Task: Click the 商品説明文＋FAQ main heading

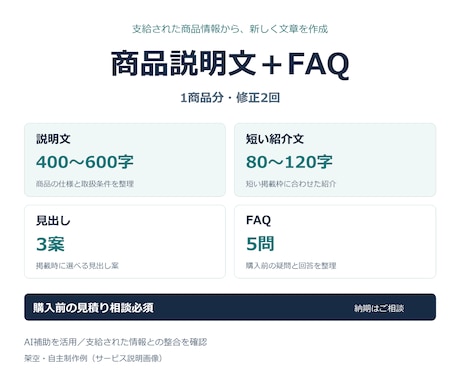Action: pos(230,64)
